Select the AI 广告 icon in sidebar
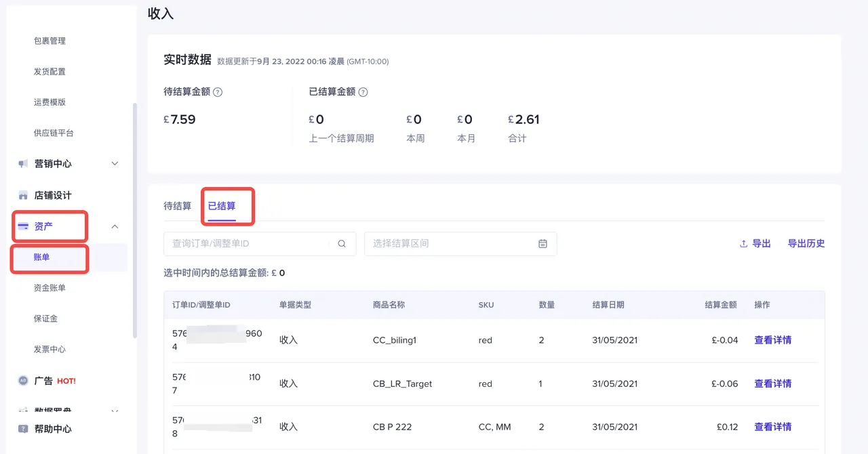The width and height of the screenshot is (868, 454). (x=24, y=381)
